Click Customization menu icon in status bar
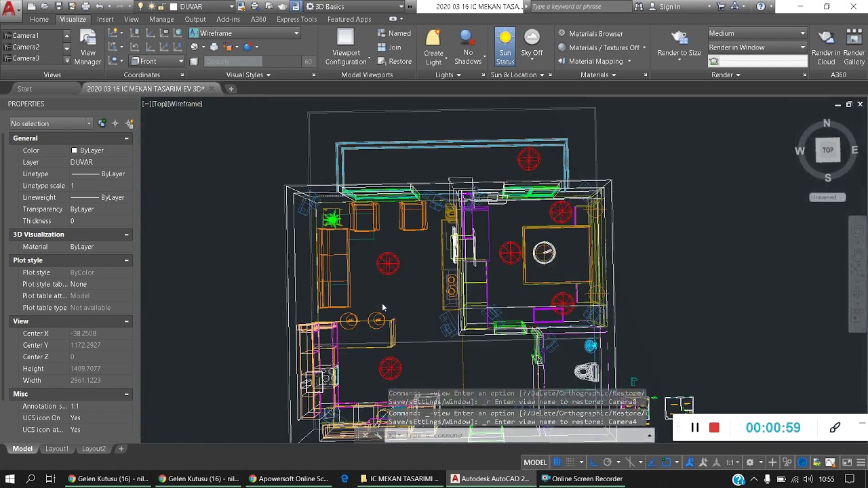This screenshot has width=868, height=488. tap(861, 462)
